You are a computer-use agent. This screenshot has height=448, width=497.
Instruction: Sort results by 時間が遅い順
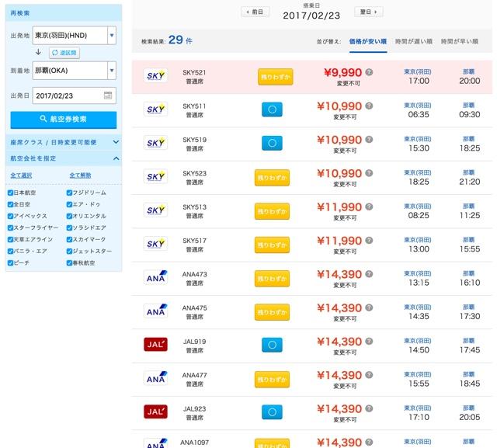tap(412, 40)
